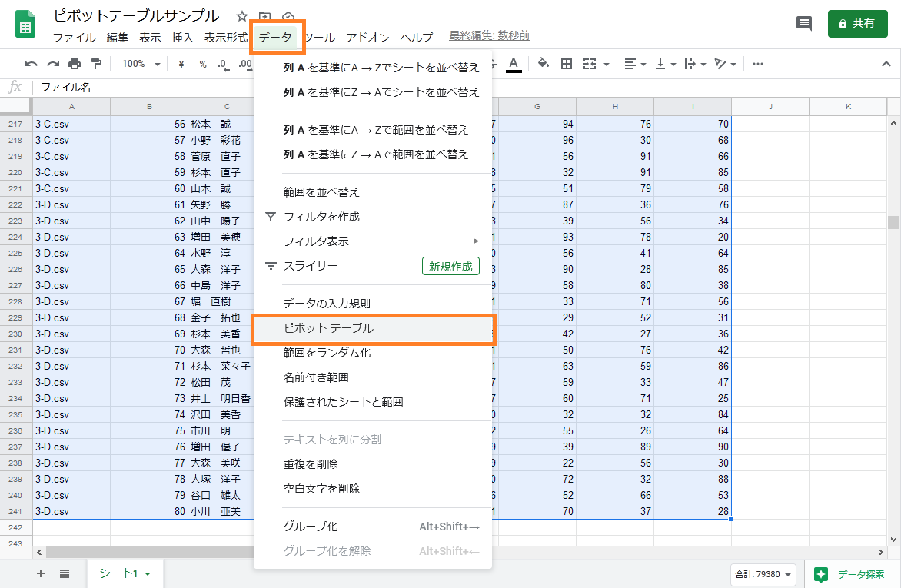This screenshot has height=588, width=901.
Task: Click the green 共有 share button
Action: [856, 24]
